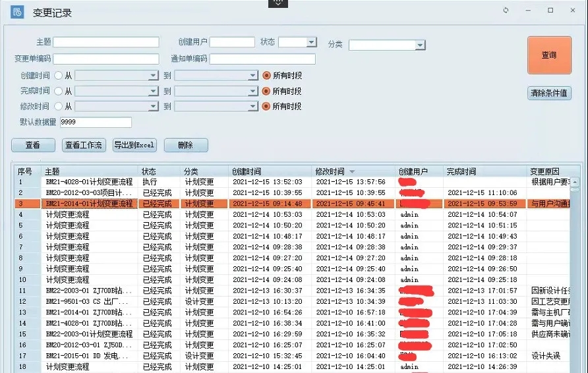Select 所有时段 for 完成时间
Viewport: 588px width, 373px height.
[266, 91]
